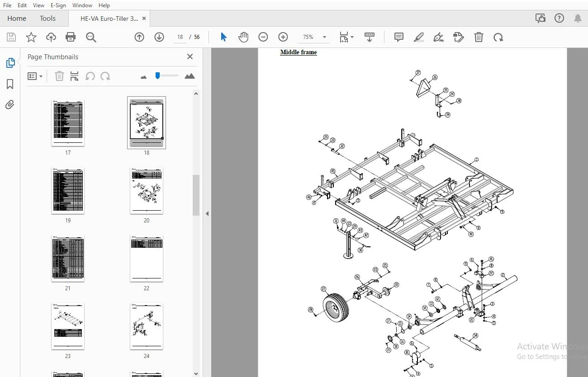Enlarge thumbnail size with large mountain icon

[x=190, y=76]
